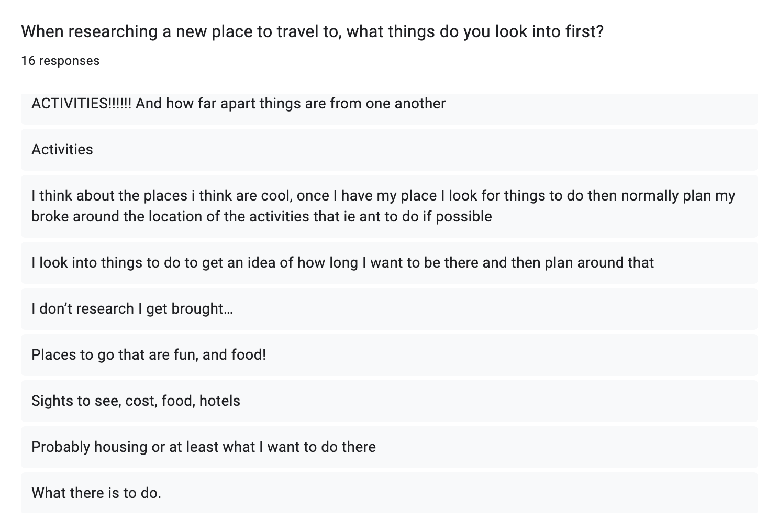The height and width of the screenshot is (532, 767).
Task: Click the "16 responses" count label
Action: [x=60, y=61]
